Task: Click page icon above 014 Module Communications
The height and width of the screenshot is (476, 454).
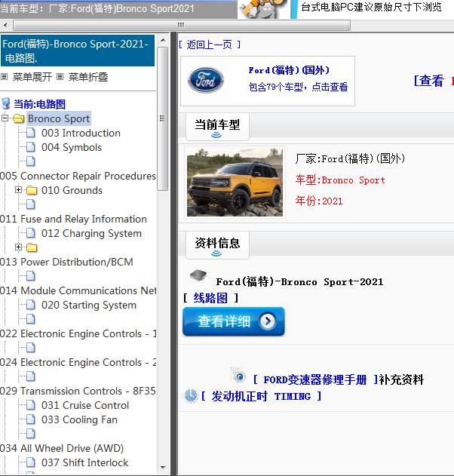Action: click(x=31, y=276)
